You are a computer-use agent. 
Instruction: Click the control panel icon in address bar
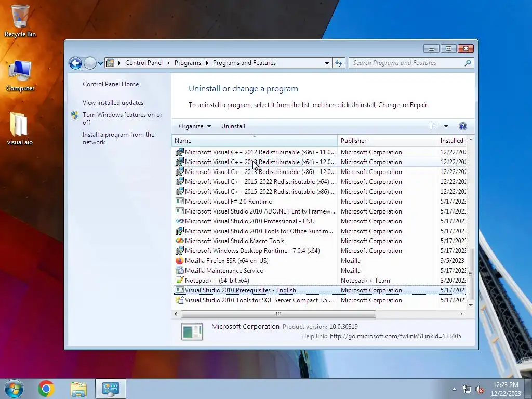(x=110, y=63)
